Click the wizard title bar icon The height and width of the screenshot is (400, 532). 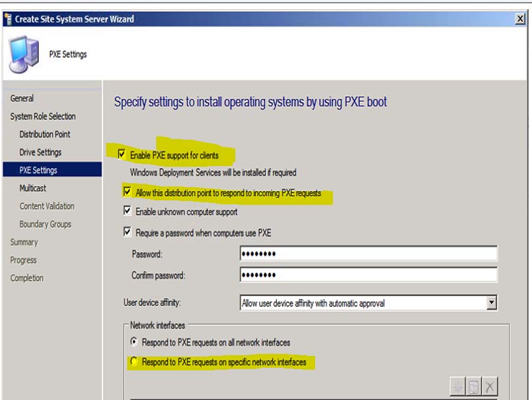(x=8, y=19)
